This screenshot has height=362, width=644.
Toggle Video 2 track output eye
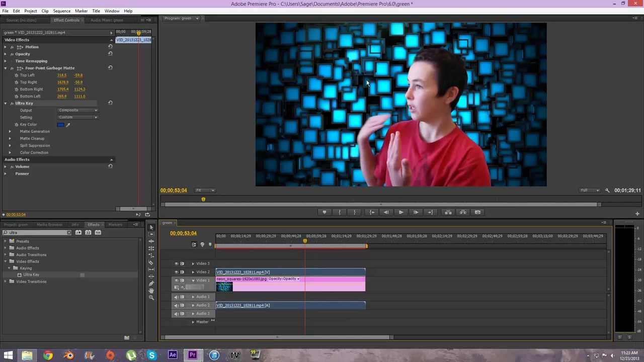coord(176,272)
